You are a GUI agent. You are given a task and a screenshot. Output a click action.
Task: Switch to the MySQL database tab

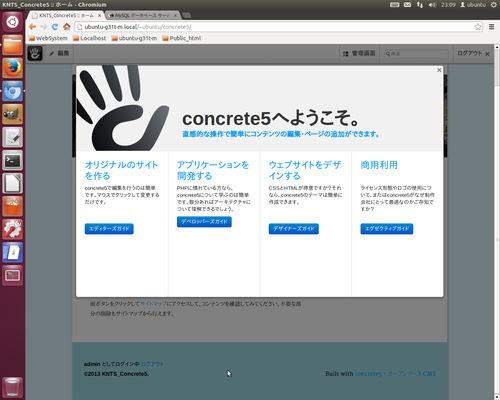click(143, 15)
